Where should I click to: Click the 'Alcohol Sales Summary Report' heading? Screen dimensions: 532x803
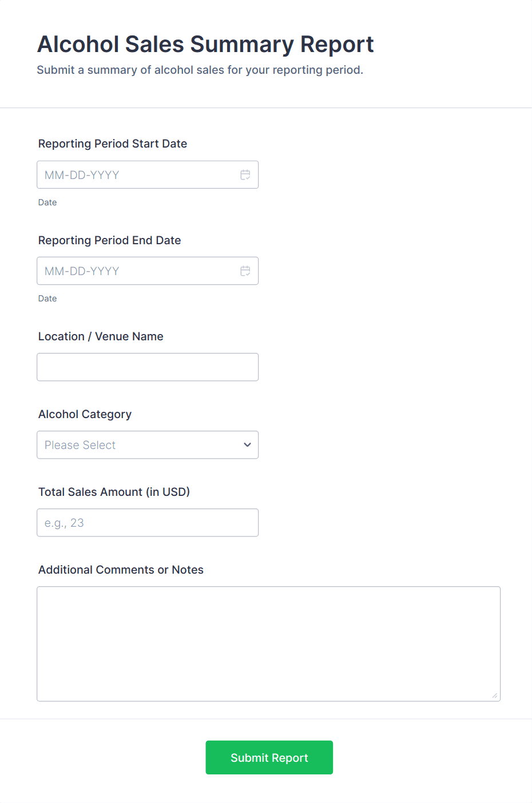[205, 45]
